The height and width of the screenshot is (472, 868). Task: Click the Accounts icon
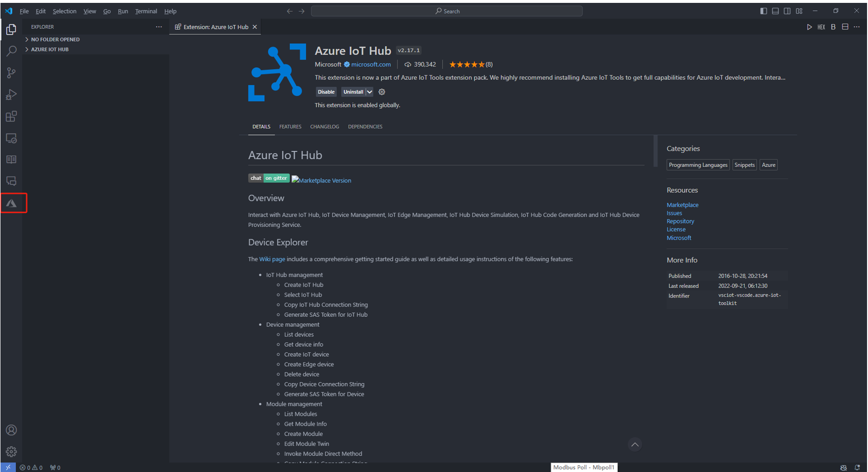(x=11, y=430)
